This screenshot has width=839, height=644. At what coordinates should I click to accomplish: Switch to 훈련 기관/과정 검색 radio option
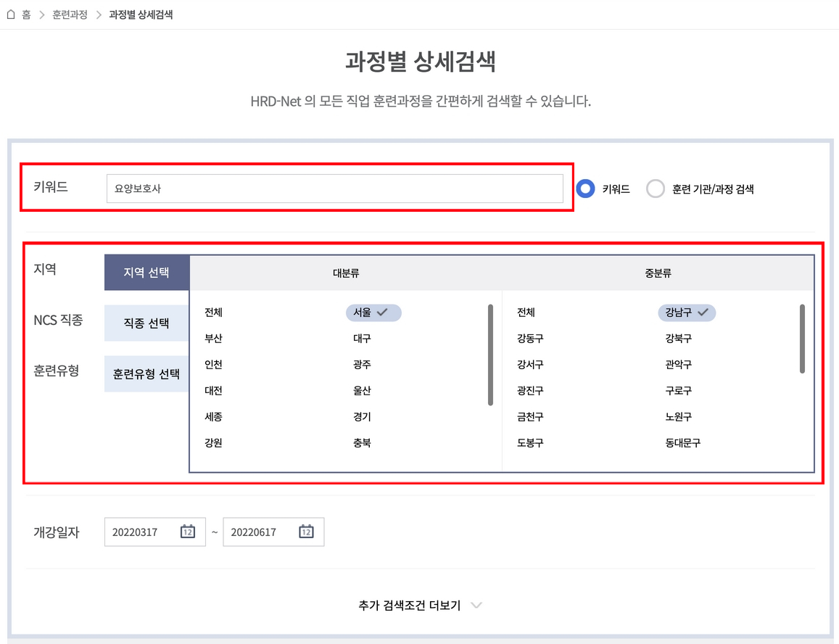point(655,188)
